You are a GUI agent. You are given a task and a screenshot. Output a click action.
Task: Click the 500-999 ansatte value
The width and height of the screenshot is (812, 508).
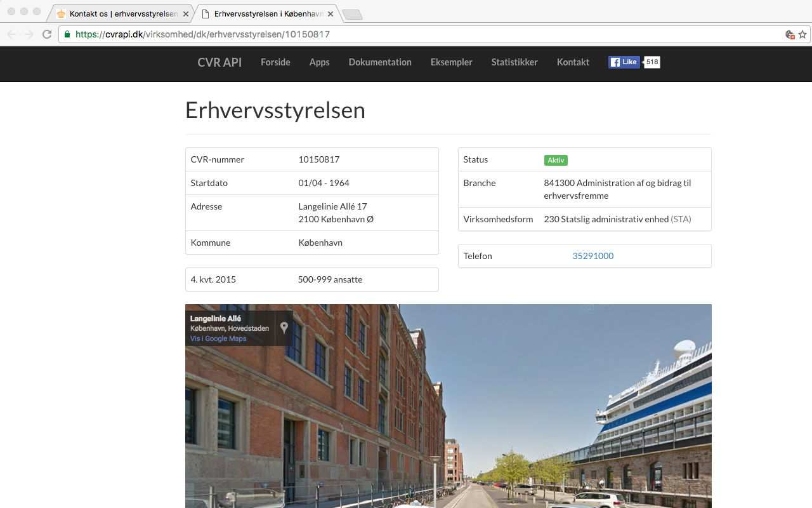click(x=330, y=279)
